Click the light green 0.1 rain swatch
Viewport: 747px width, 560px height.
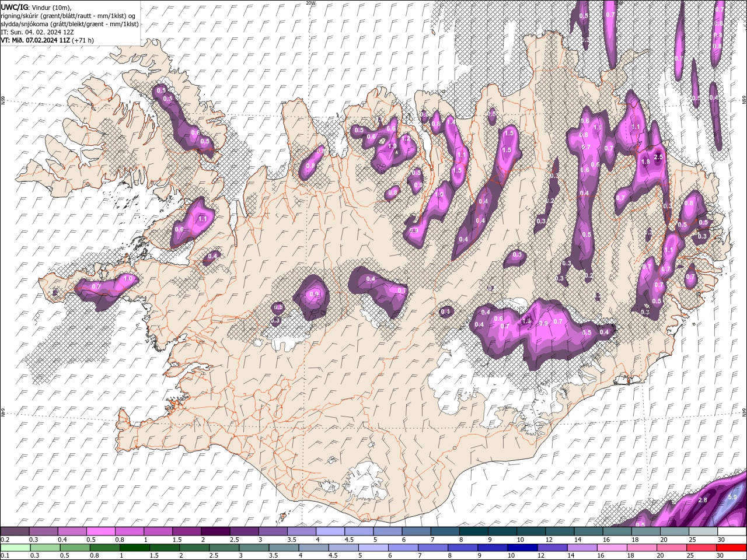pos(15,547)
